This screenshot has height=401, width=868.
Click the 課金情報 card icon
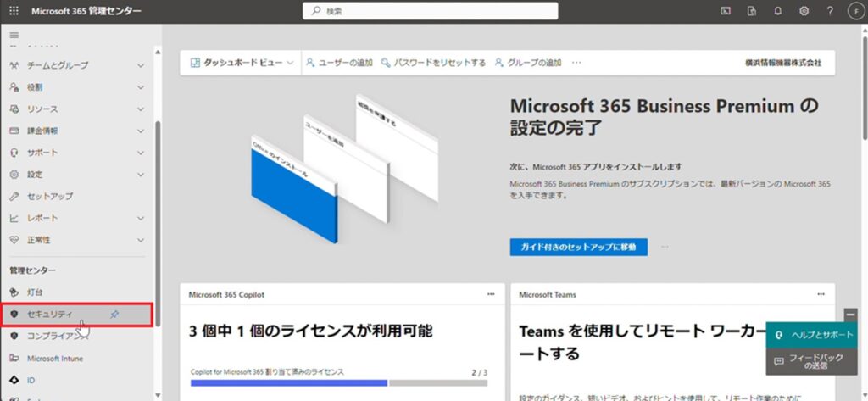coord(14,131)
